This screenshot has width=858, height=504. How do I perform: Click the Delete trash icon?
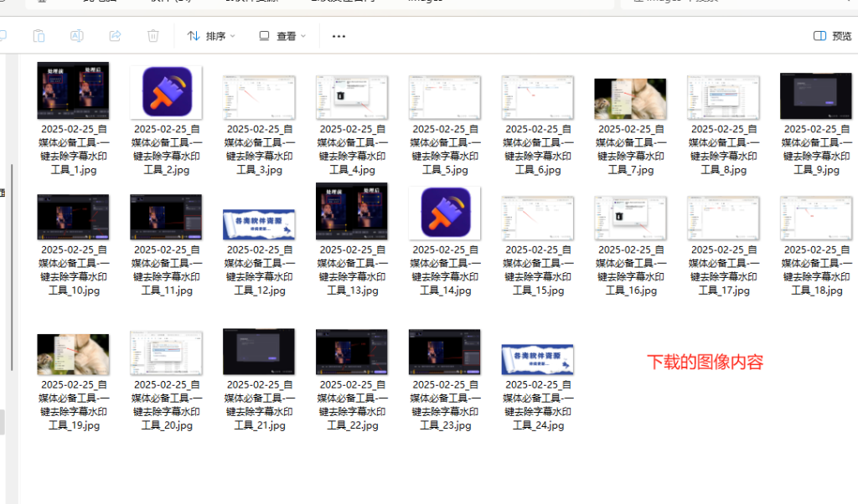pyautogui.click(x=153, y=36)
